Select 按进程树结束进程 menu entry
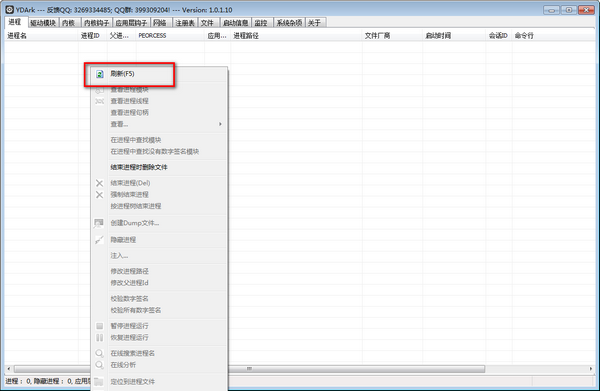The image size is (600, 391). [x=136, y=206]
